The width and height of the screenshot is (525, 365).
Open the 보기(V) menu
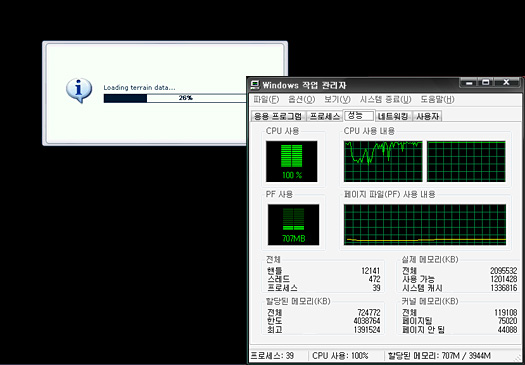[x=337, y=99]
